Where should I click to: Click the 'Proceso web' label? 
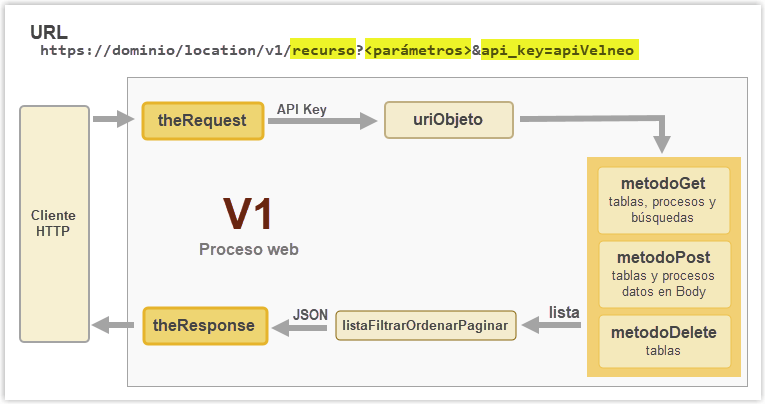point(248,249)
